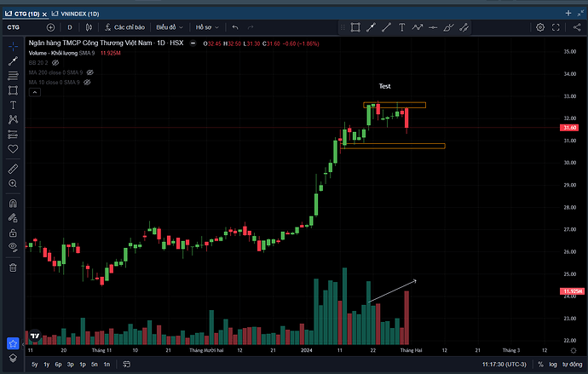The width and height of the screenshot is (588, 374).
Task: Set time range to 1n
Action: tap(107, 365)
